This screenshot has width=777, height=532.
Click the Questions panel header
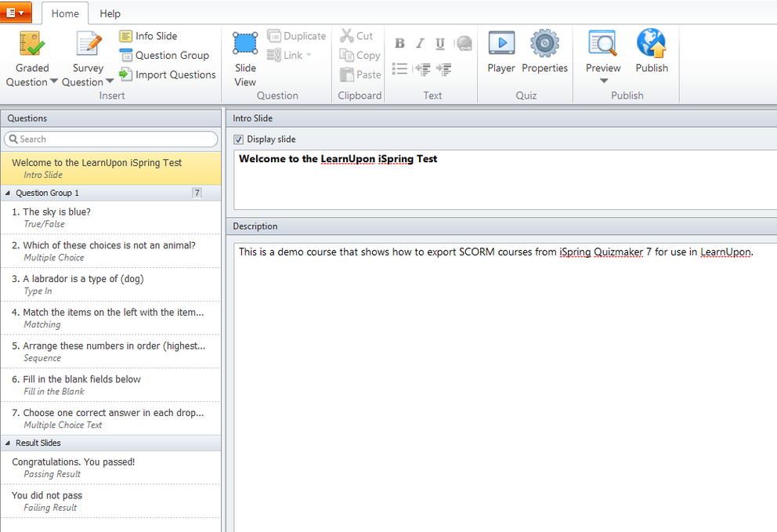(x=110, y=118)
